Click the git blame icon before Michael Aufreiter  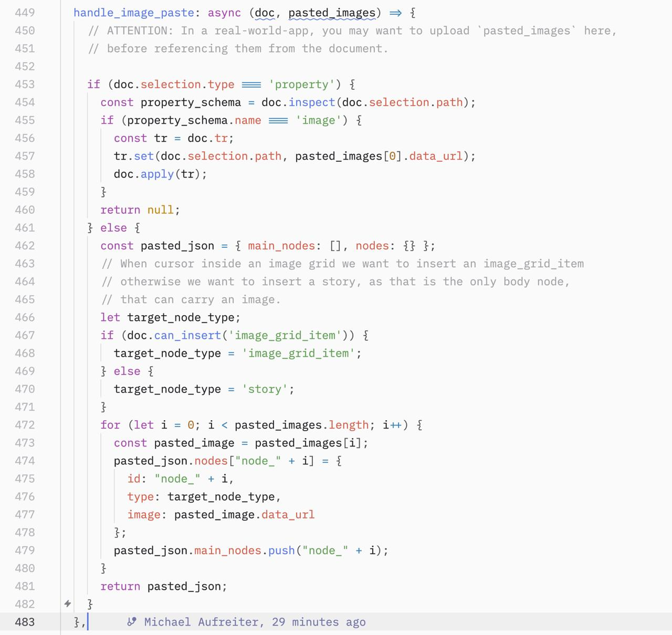132,622
